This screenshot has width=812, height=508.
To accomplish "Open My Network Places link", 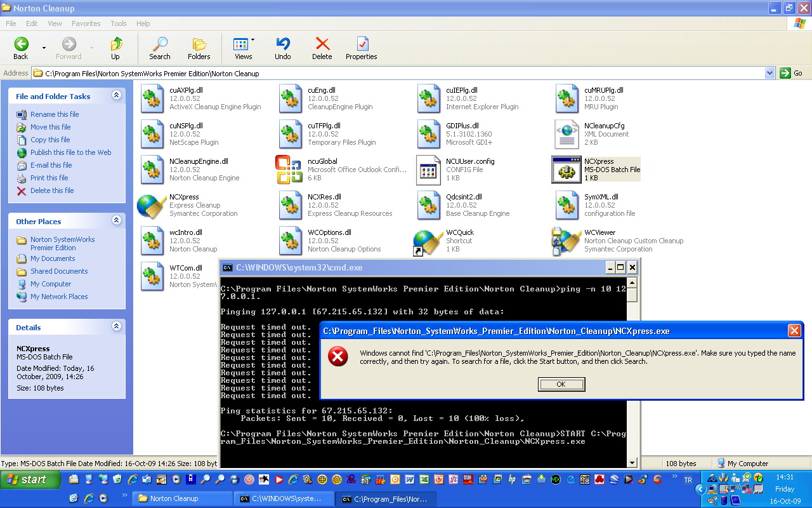I will pyautogui.click(x=59, y=297).
